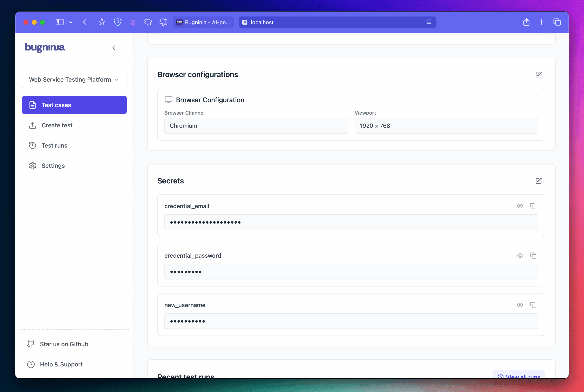Image resolution: width=584 pixels, height=392 pixels.
Task: Select Test cases in sidebar
Action: pyautogui.click(x=74, y=105)
